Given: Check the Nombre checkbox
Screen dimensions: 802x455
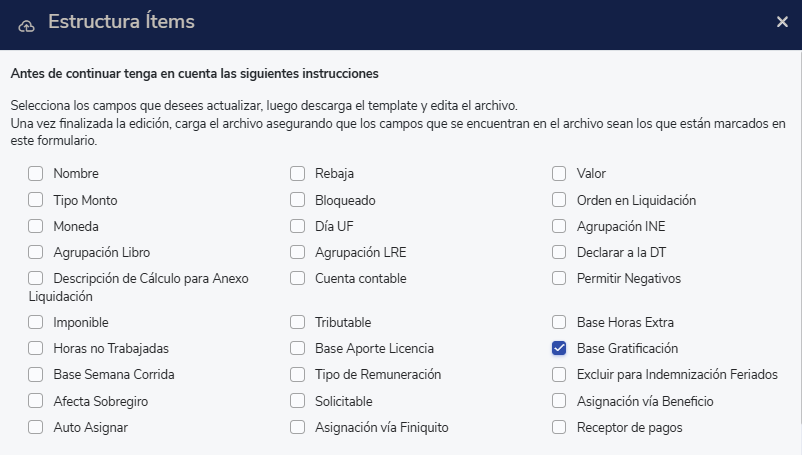Looking at the screenshot, I should [x=36, y=173].
